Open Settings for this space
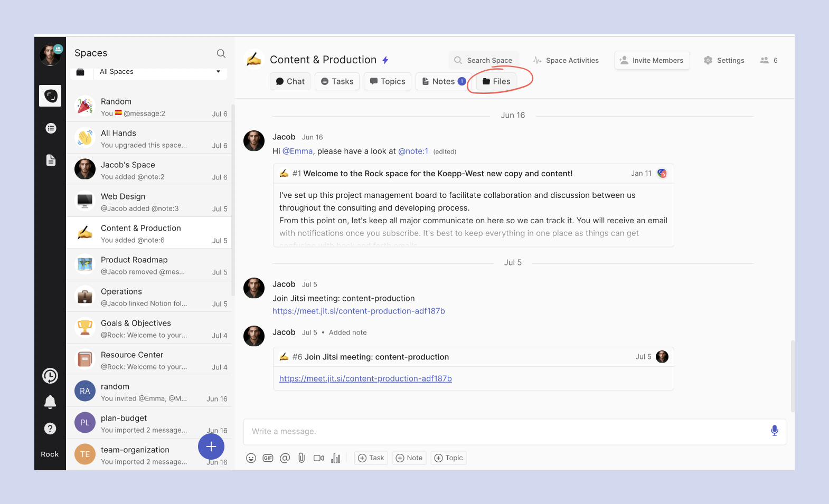The height and width of the screenshot is (504, 829). [724, 60]
